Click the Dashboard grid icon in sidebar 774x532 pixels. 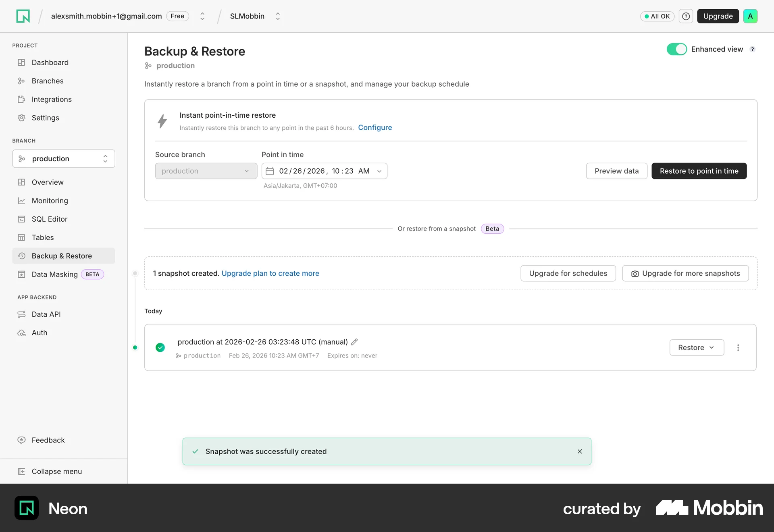coord(21,62)
